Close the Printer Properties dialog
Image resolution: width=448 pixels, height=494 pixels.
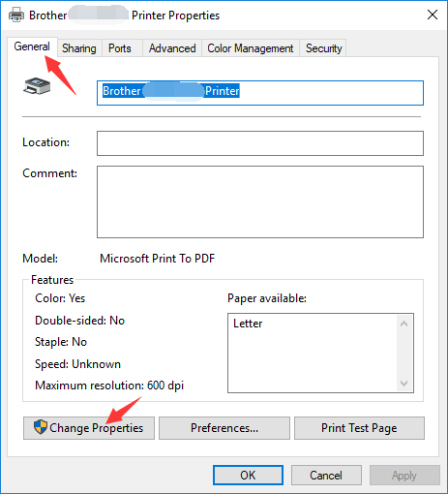tap(433, 15)
